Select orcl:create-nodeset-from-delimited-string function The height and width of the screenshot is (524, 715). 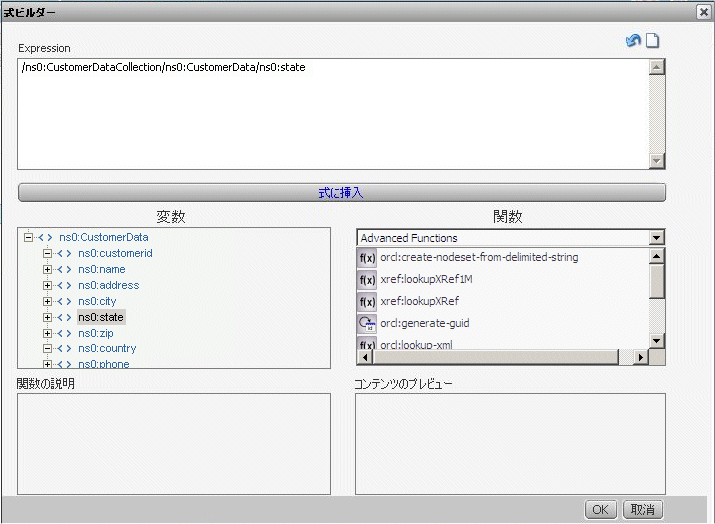(x=479, y=257)
